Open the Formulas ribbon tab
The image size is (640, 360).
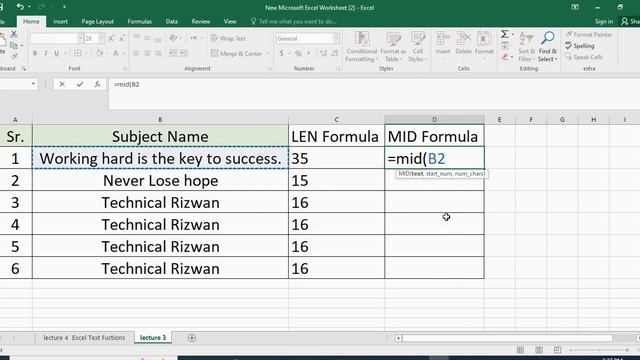[140, 21]
